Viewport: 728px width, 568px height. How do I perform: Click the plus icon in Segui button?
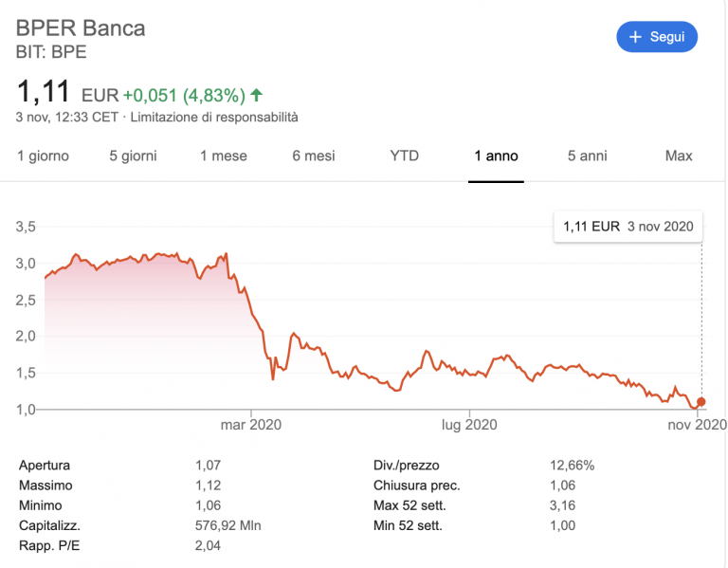click(634, 37)
